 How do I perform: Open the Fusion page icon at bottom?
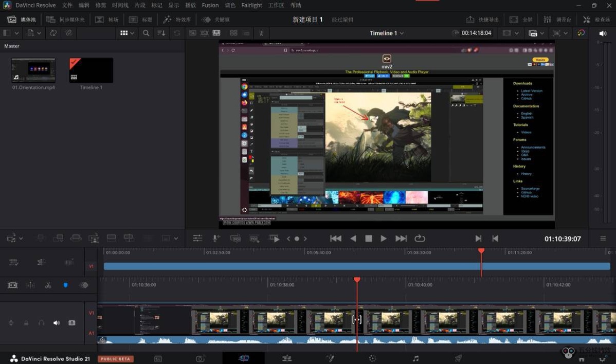pyautogui.click(x=330, y=358)
